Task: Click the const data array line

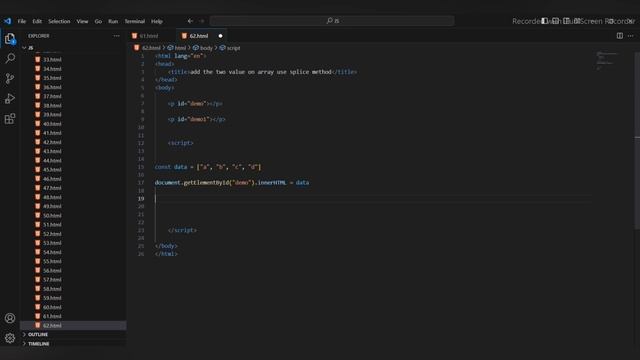Action: click(x=208, y=167)
